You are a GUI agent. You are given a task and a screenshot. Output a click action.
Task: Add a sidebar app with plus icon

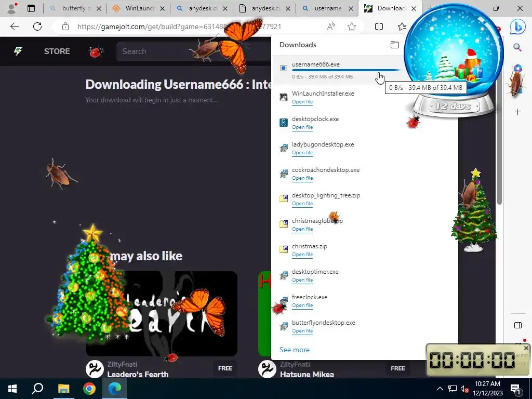click(517, 112)
